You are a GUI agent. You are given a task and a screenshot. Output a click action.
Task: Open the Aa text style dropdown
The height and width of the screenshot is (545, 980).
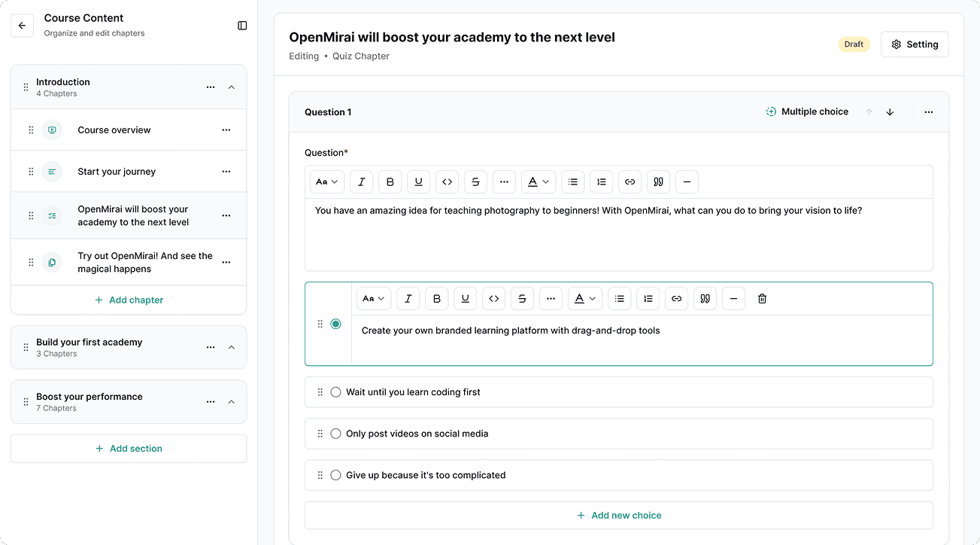coord(326,181)
